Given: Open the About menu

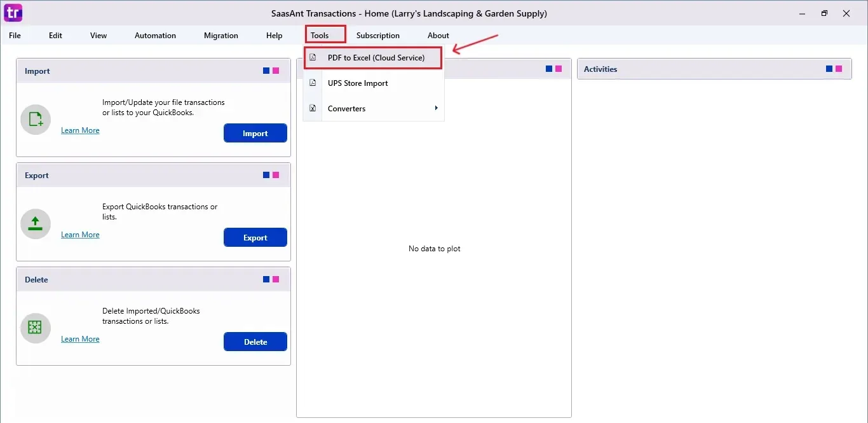Looking at the screenshot, I should tap(438, 36).
